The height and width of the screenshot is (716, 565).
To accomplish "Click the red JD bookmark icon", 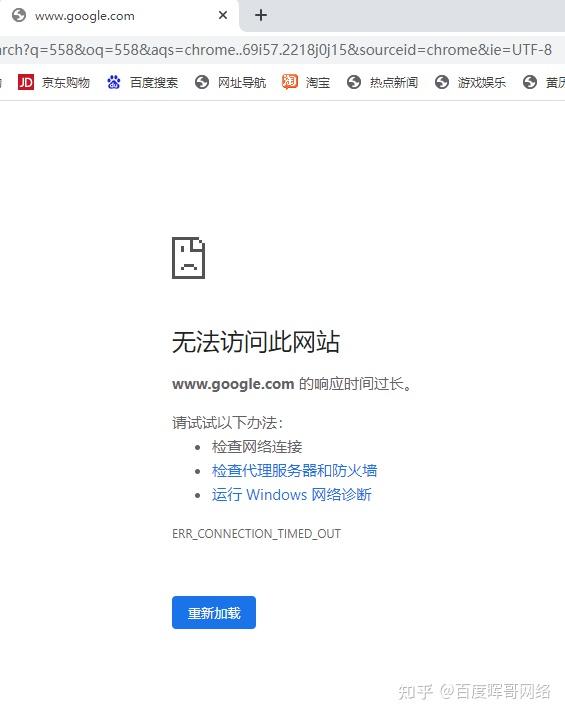I will pyautogui.click(x=26, y=82).
